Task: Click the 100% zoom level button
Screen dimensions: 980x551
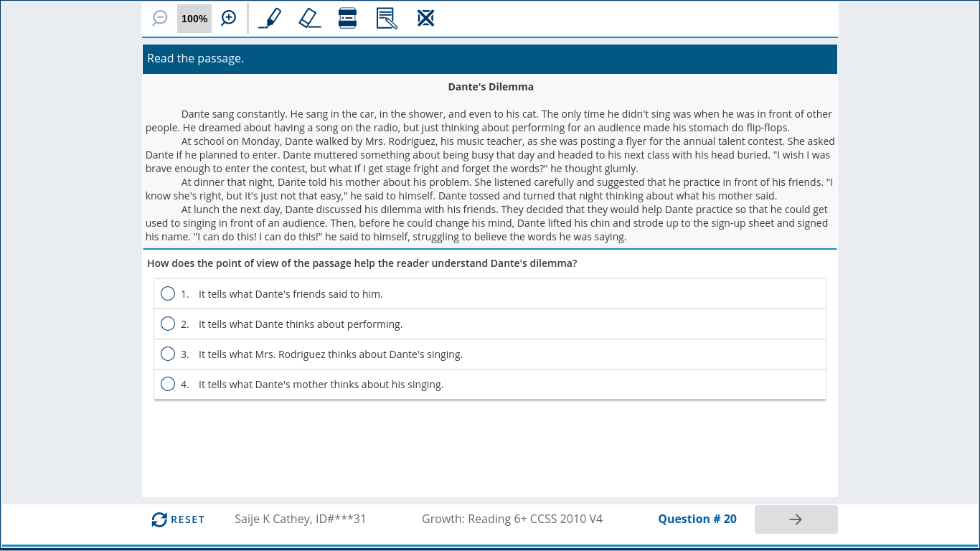Action: click(x=194, y=19)
